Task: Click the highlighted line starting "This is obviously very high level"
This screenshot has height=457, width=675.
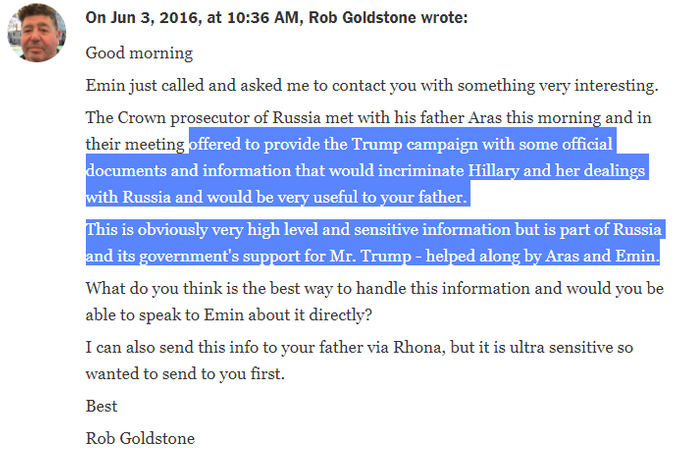Action: (x=374, y=230)
